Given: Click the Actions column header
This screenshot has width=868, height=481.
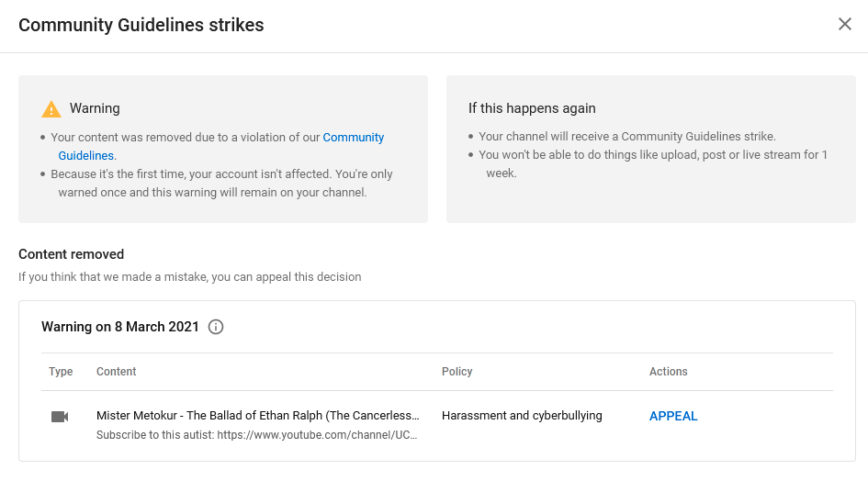Looking at the screenshot, I should click(668, 372).
